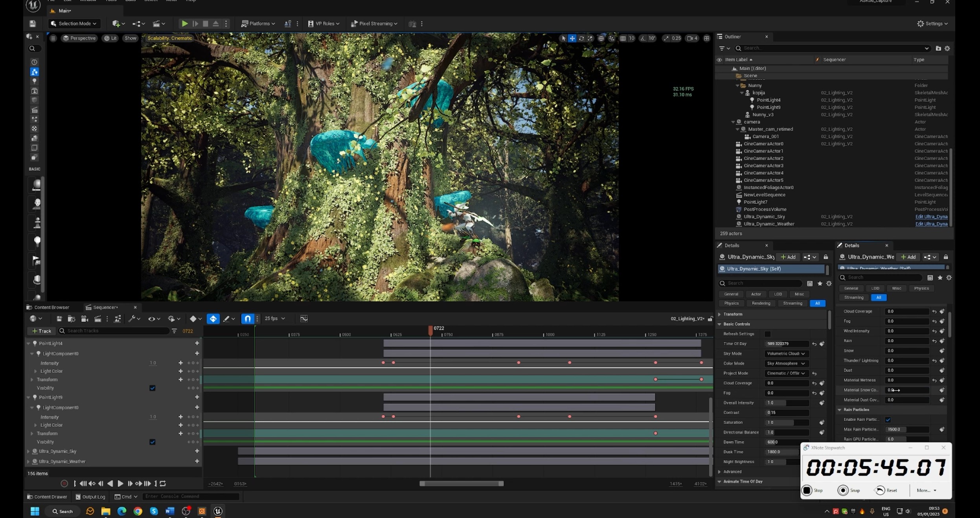980x518 pixels.
Task: Open the 25 fps frame rate dropdown
Action: (x=275, y=319)
